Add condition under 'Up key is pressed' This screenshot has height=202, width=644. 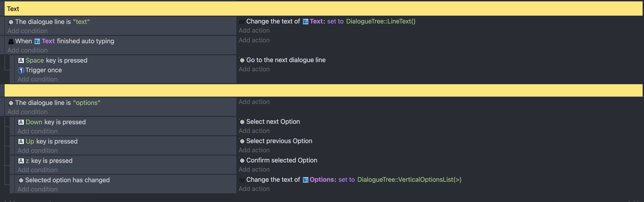pyautogui.click(x=37, y=150)
